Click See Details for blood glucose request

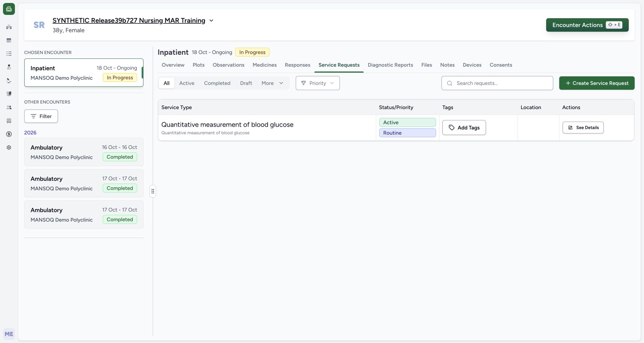tap(583, 127)
